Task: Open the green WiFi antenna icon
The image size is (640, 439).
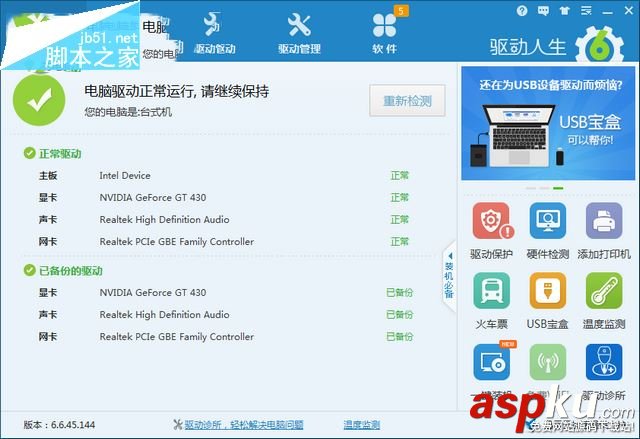Action: tap(548, 362)
